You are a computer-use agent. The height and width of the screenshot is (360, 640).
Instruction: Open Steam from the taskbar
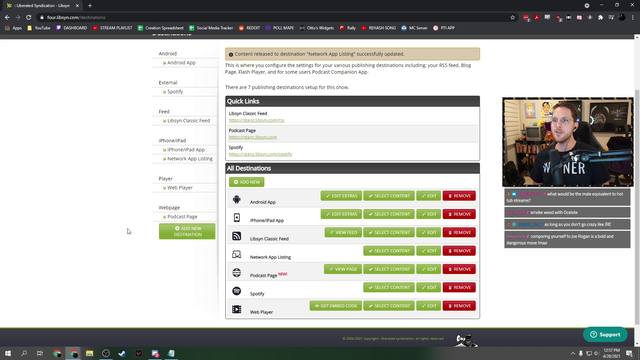point(122,353)
